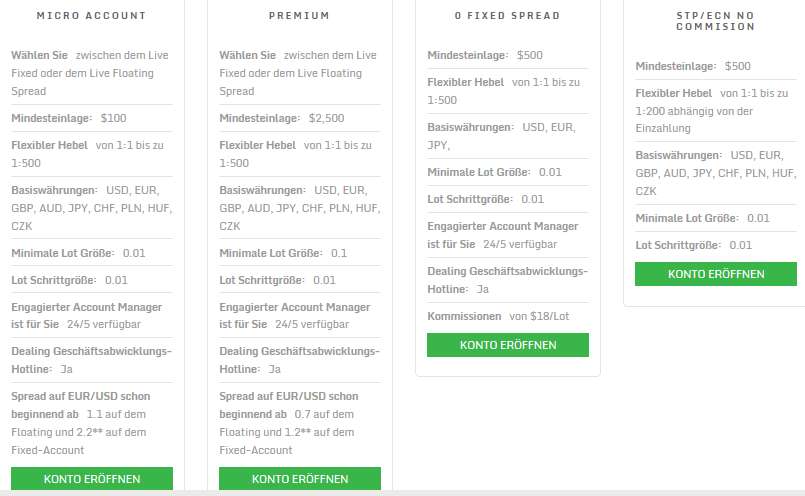Click the $100 Mindesteinlage row in Micro Account
Screen dimensions: 805x496
click(x=92, y=118)
